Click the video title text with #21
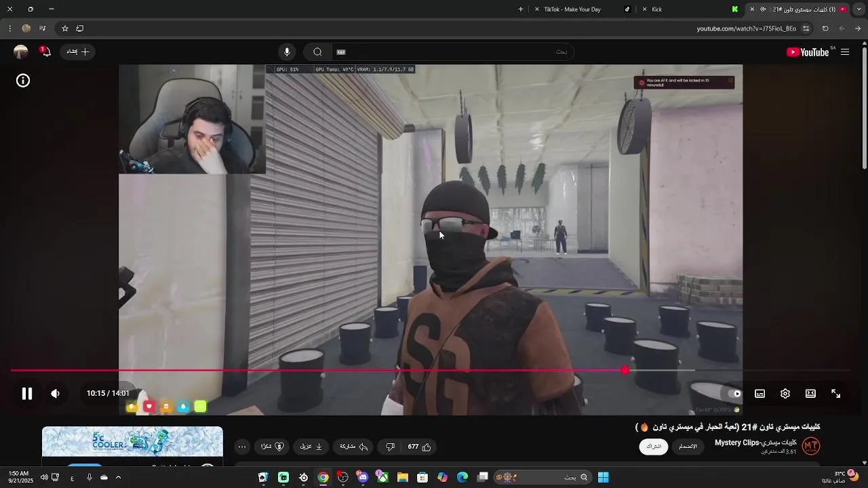868x488 pixels. [728, 427]
